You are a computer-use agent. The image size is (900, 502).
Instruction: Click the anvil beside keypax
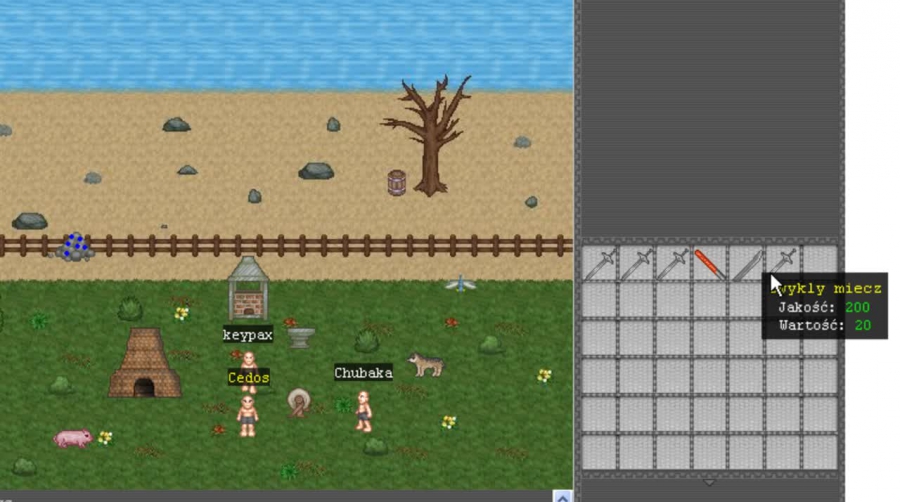click(301, 337)
